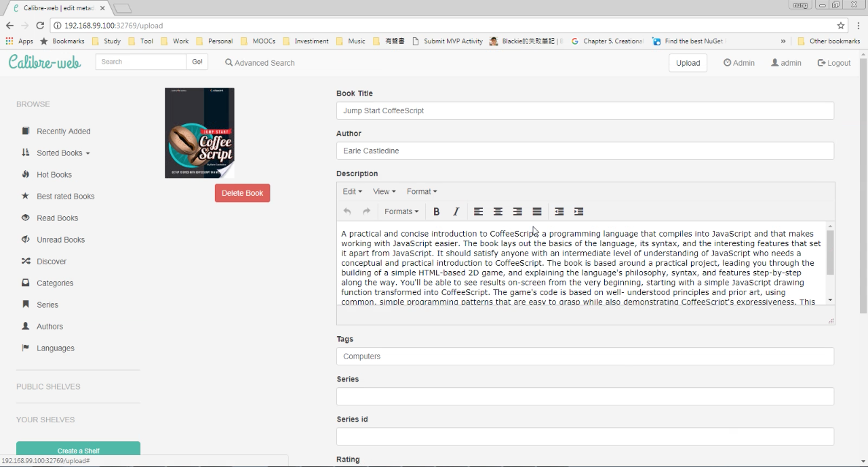Viewport: 868px width, 467px height.
Task: Open a new browser tab
Action: pos(122,8)
